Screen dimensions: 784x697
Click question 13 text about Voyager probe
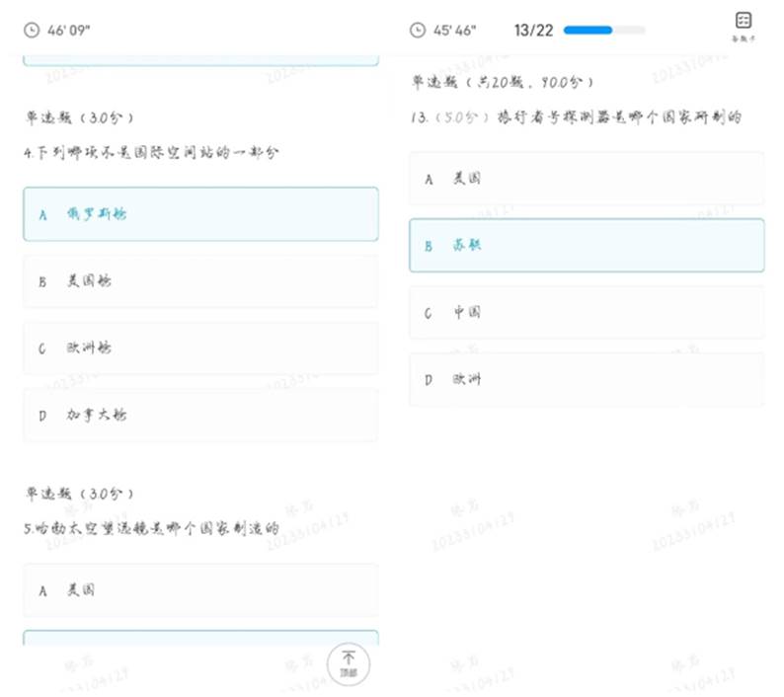click(x=575, y=117)
